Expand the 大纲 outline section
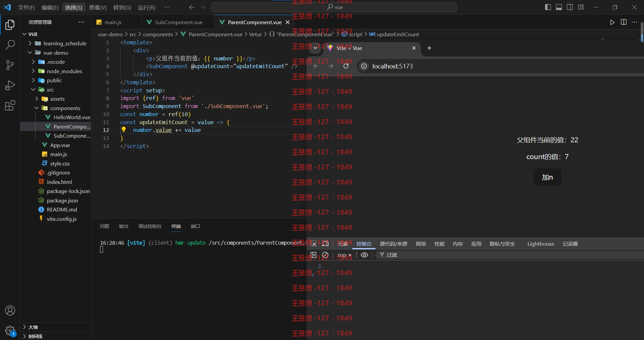644x340 pixels. point(56,327)
